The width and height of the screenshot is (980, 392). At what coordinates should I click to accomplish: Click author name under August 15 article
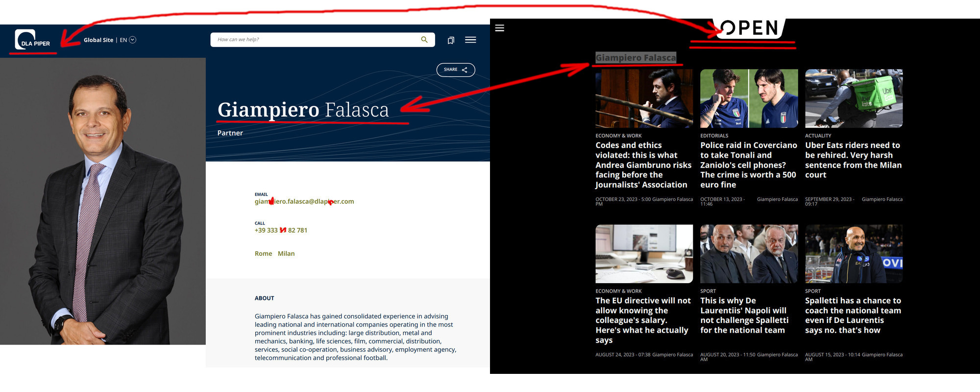click(x=882, y=355)
